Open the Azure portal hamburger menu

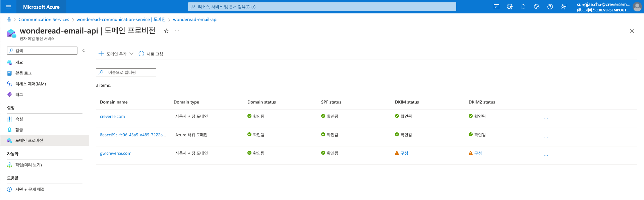click(8, 7)
